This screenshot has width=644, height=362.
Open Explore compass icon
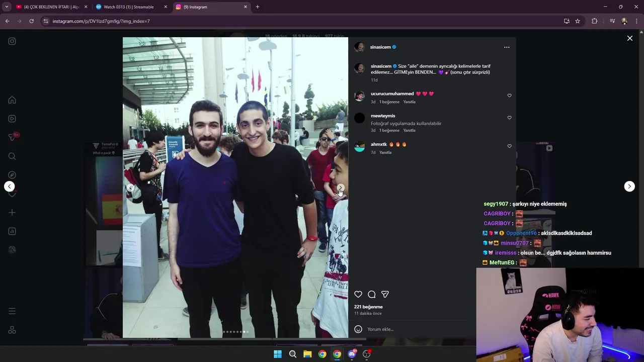click(12, 175)
